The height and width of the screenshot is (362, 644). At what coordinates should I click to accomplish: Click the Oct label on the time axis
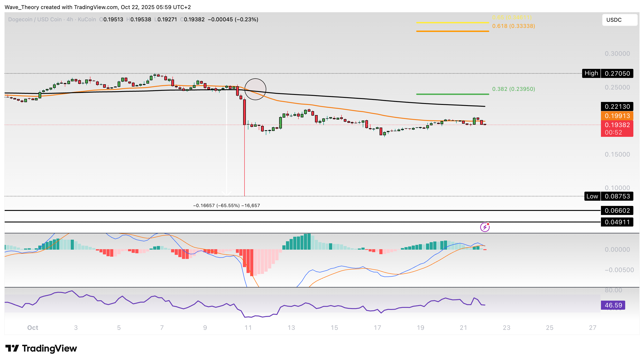tap(33, 328)
